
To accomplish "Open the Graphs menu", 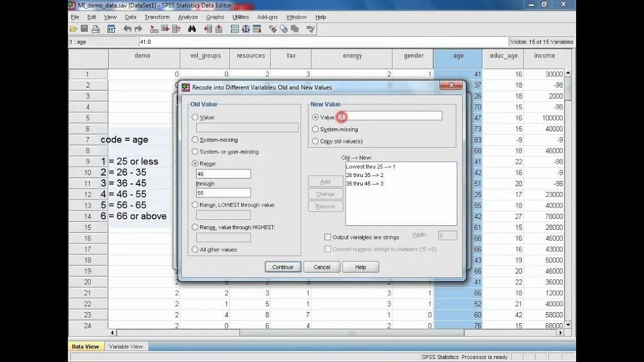I will pos(215,17).
